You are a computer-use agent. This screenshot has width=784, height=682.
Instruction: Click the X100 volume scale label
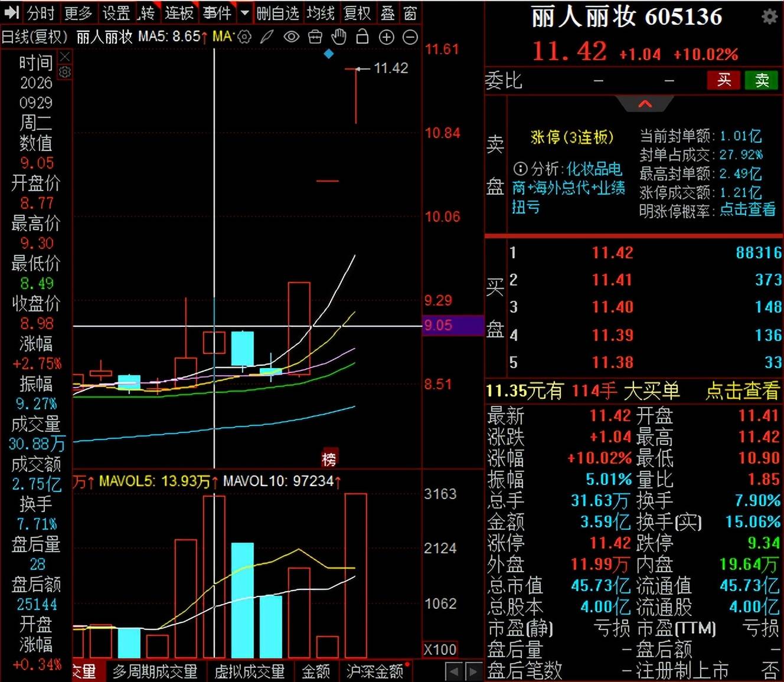click(440, 650)
